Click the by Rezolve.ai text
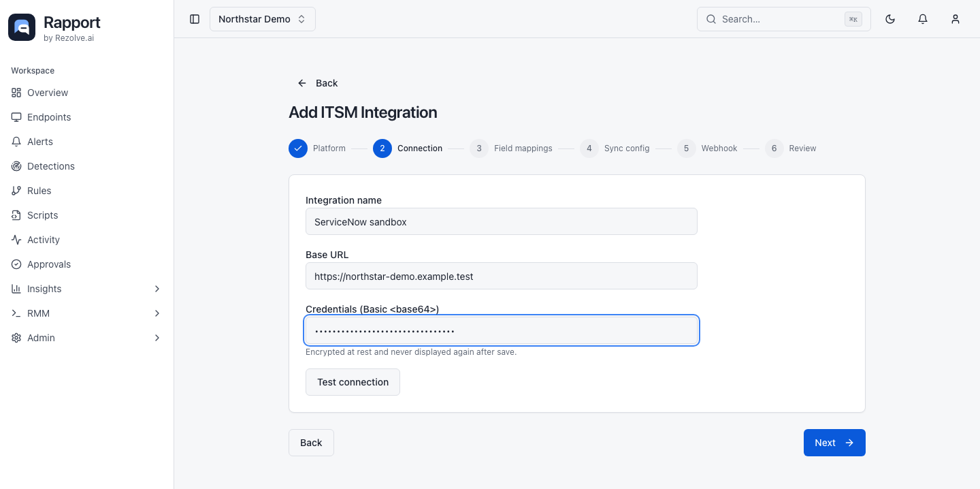980x489 pixels. tap(69, 38)
